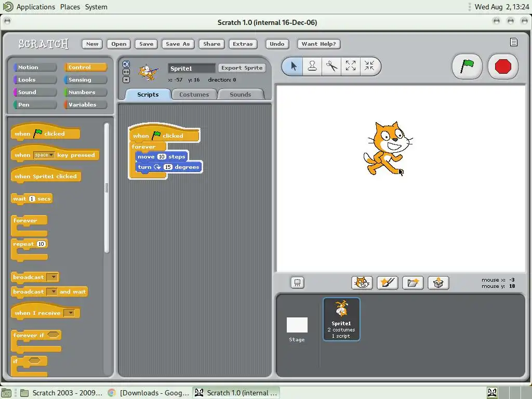The image size is (532, 399).
Task: Select the arrow pointer tool
Action: click(x=294, y=66)
